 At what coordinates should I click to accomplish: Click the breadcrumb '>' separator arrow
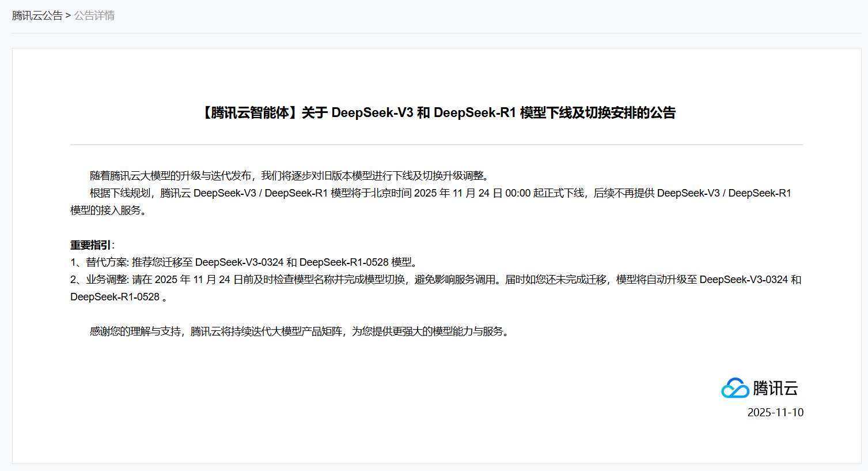tap(68, 16)
